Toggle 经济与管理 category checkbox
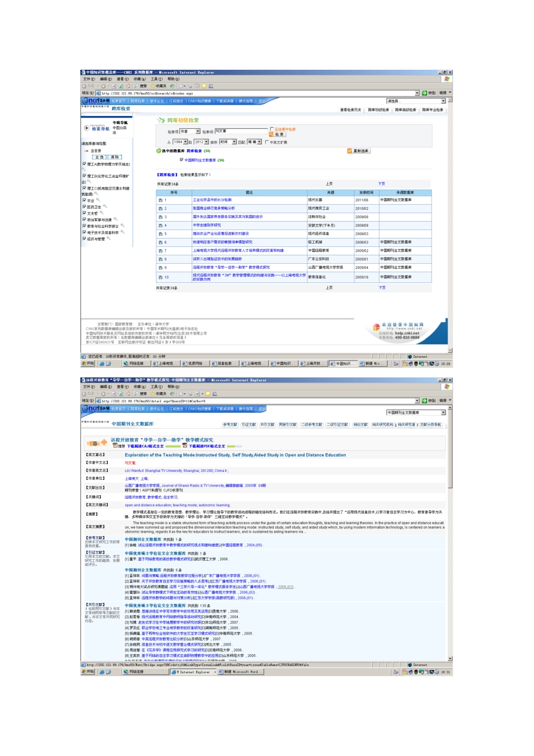This screenshot has height=756, width=534. pyautogui.click(x=84, y=238)
